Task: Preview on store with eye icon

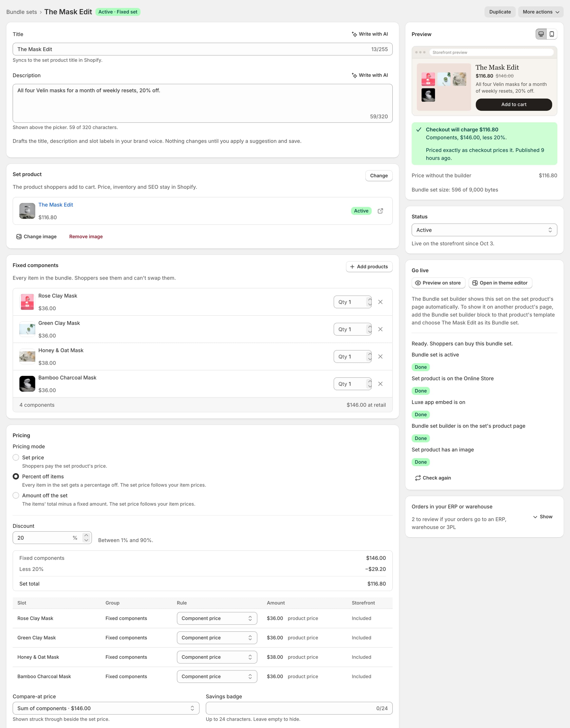Action: pos(438,283)
